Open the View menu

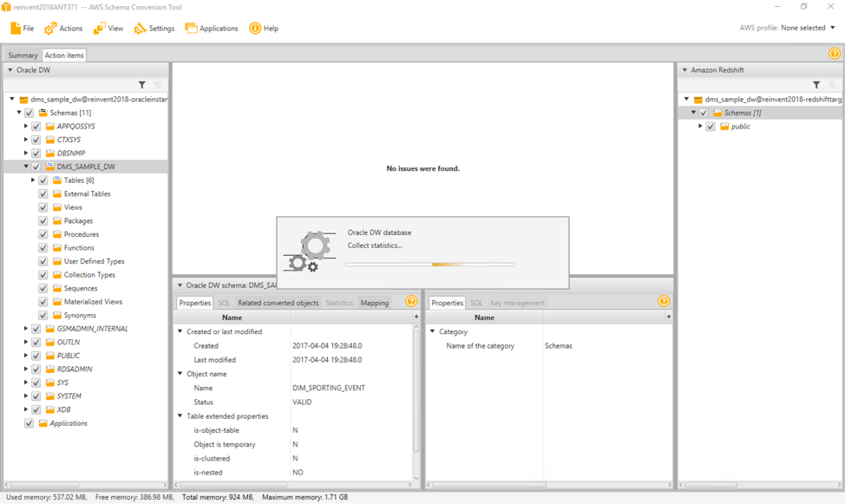click(x=108, y=28)
